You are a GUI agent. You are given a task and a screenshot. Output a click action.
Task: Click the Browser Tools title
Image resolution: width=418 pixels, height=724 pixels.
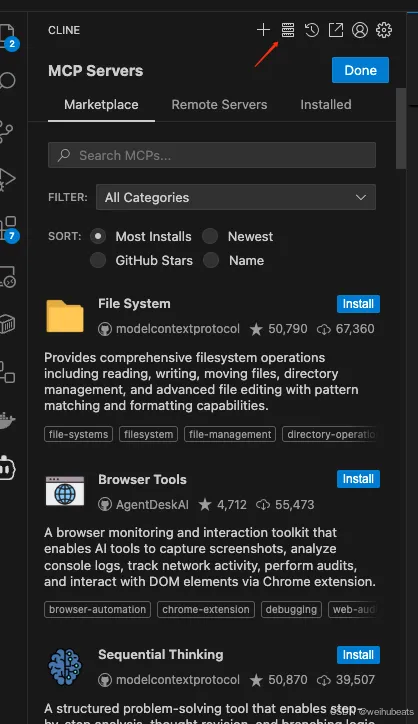point(142,480)
